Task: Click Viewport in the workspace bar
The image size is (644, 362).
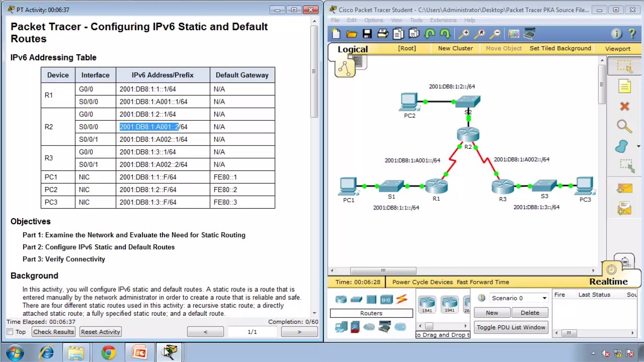Action: coord(618,49)
